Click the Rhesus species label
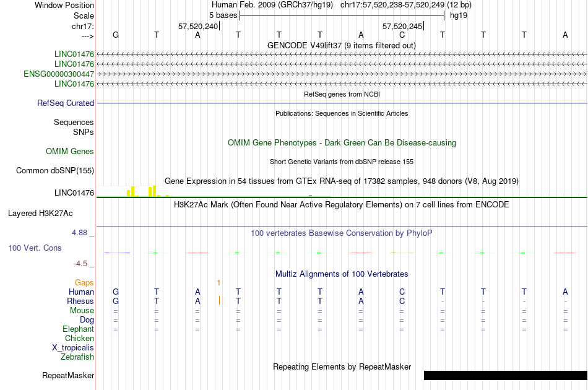Screen dimensions: 588x390 tap(80, 301)
